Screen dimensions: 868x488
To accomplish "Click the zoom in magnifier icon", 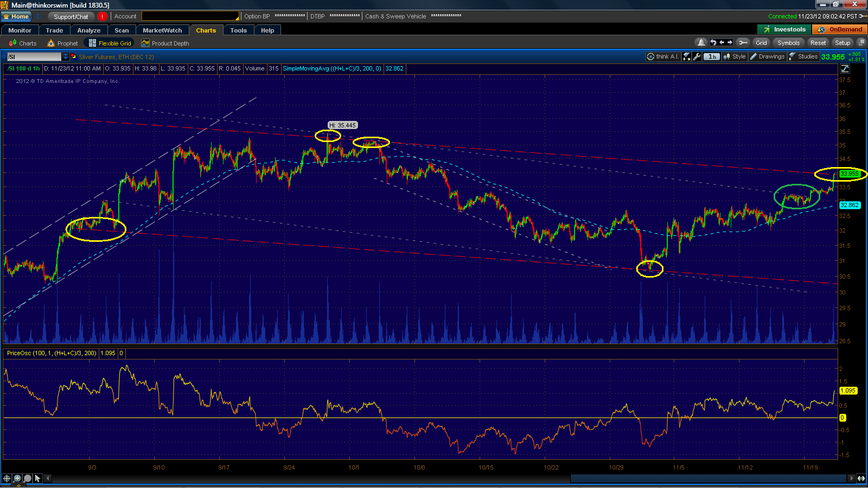I will (x=17, y=478).
